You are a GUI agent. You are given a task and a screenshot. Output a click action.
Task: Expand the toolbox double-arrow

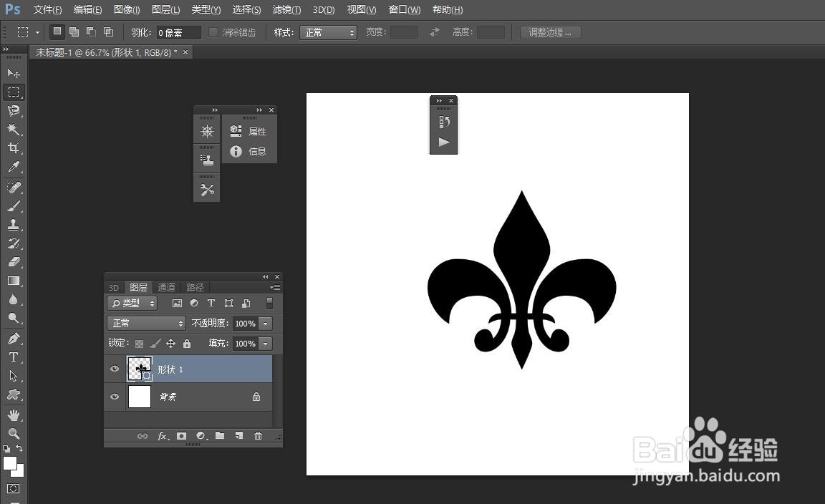(6, 49)
